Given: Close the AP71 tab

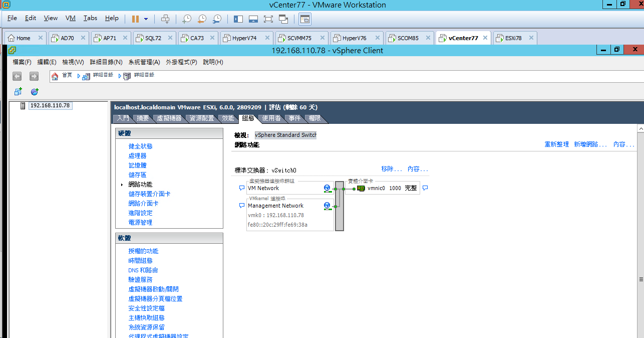Looking at the screenshot, I should pos(126,38).
